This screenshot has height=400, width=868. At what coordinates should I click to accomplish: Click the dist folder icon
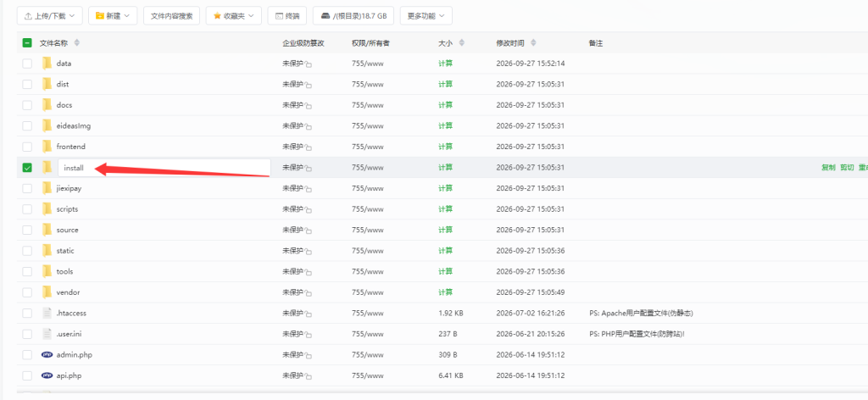(47, 84)
